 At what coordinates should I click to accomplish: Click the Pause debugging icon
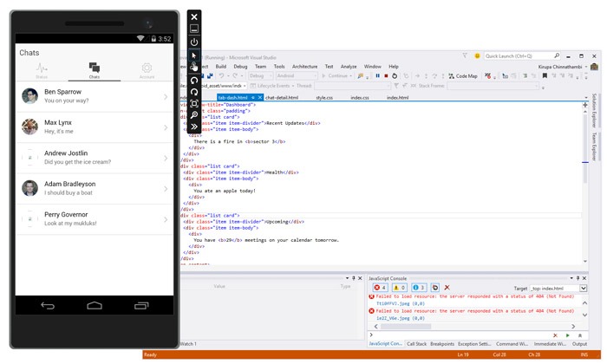pos(378,76)
